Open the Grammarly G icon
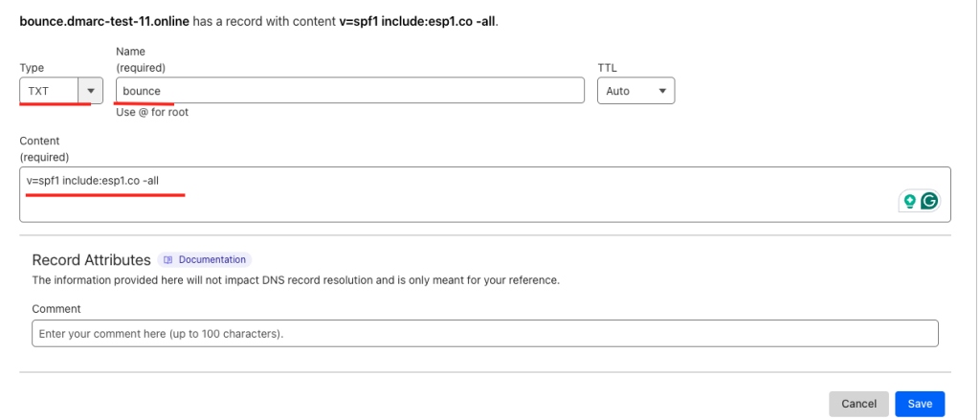 [x=930, y=201]
